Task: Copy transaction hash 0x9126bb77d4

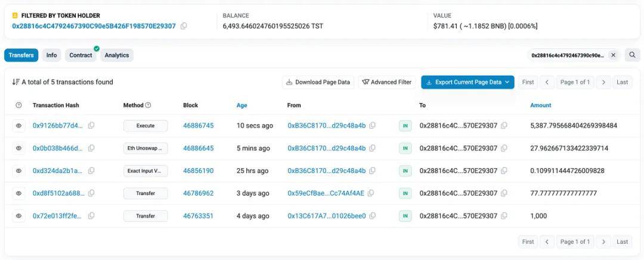Action: pyautogui.click(x=91, y=126)
